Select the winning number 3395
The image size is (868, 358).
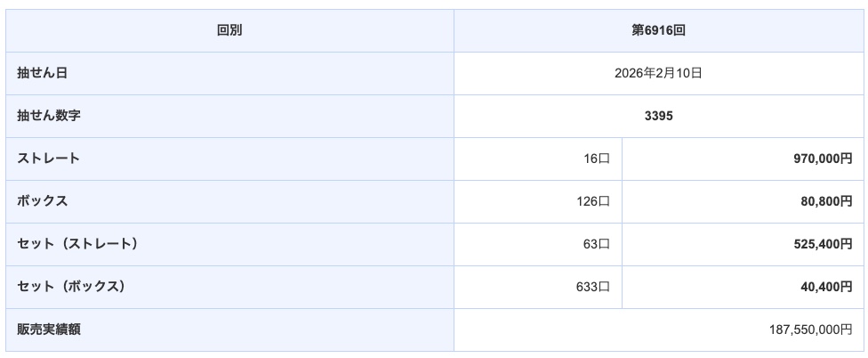658,116
